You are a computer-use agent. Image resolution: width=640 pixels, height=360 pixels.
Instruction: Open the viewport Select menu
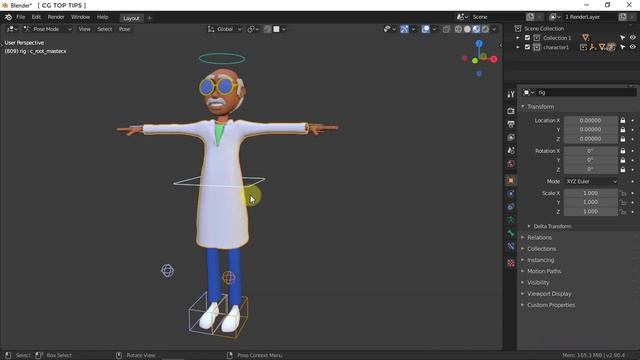pos(104,29)
